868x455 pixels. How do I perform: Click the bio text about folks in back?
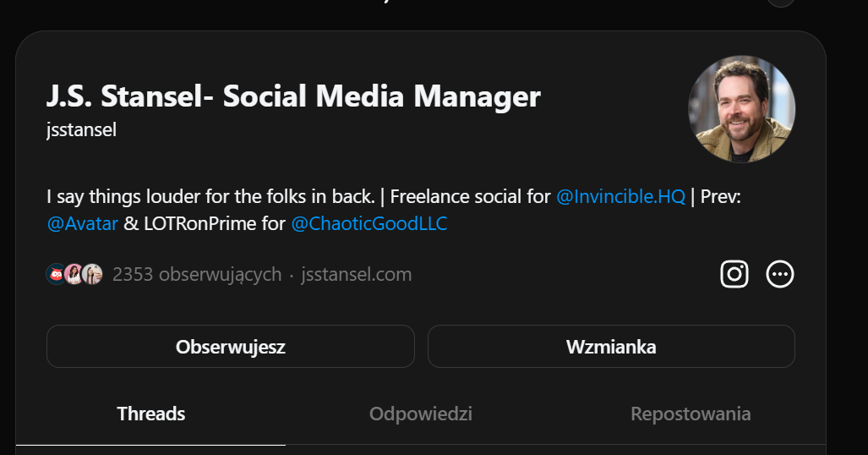(210, 197)
